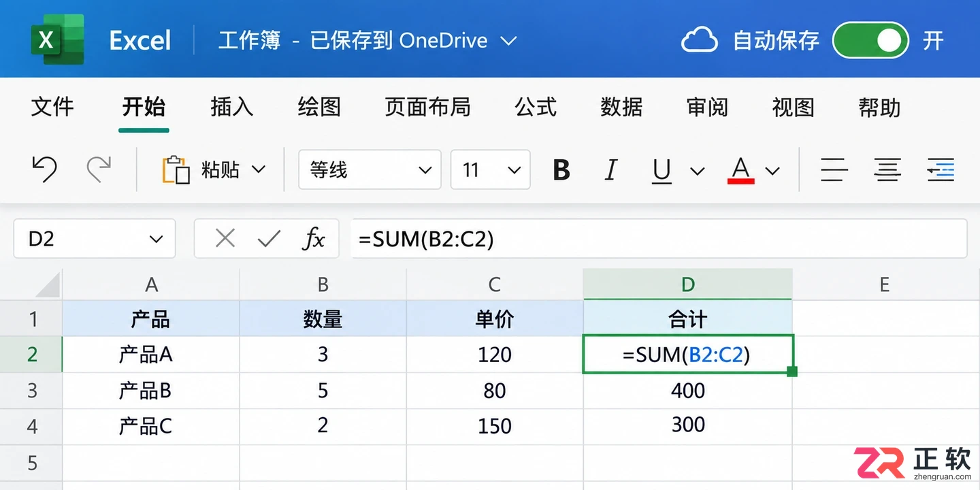Select the cell containing 产品B
The image size is (980, 490).
(x=151, y=391)
